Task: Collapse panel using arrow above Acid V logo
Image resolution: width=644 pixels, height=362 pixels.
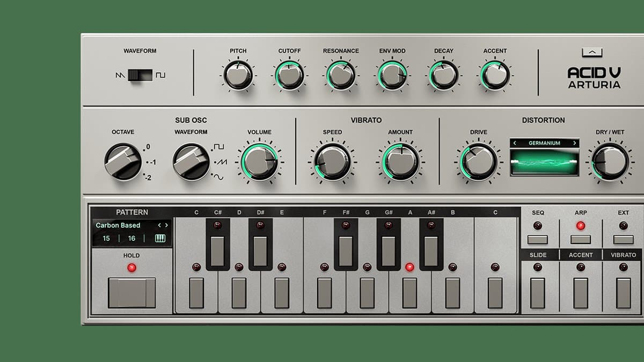Action: (x=592, y=53)
